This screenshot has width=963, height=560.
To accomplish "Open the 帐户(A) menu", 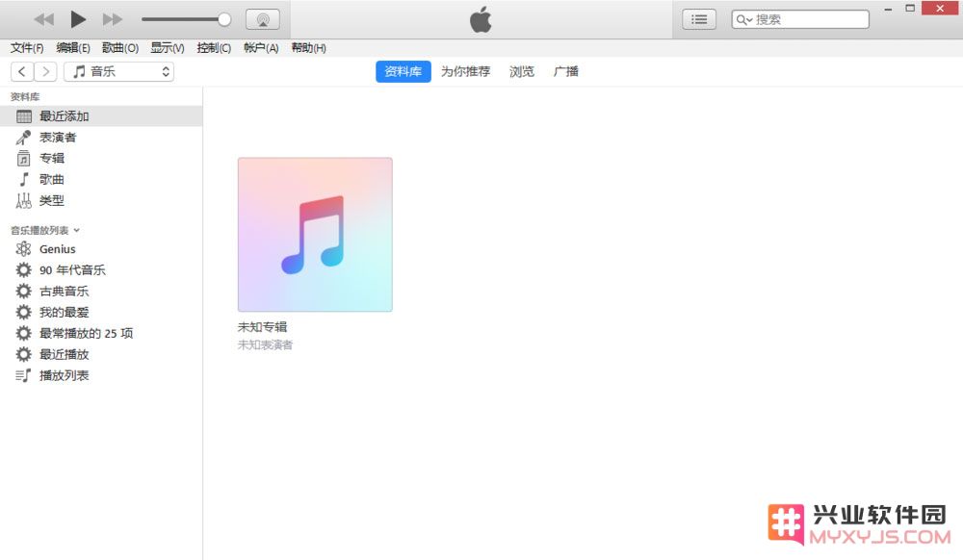I will pos(261,48).
